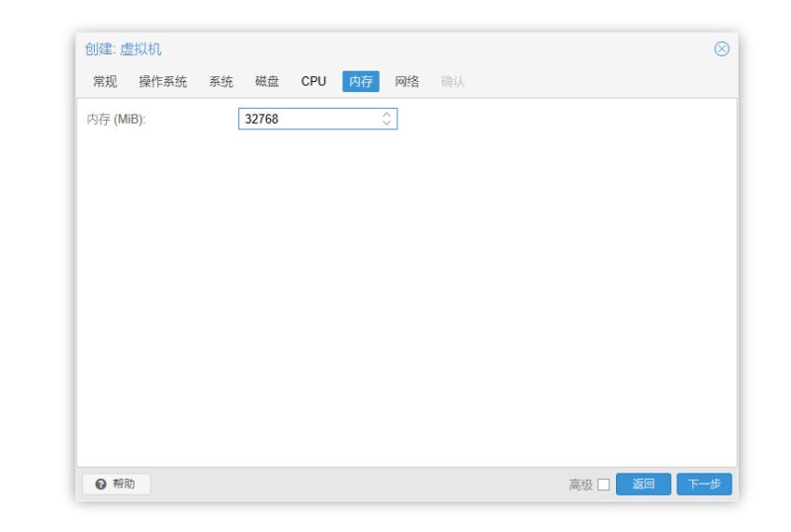Select the 内存 tab

(361, 81)
